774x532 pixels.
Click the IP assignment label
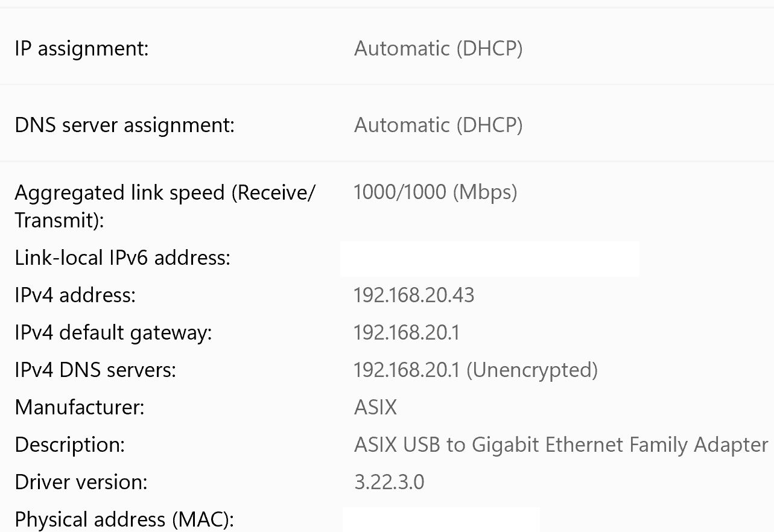coord(81,49)
